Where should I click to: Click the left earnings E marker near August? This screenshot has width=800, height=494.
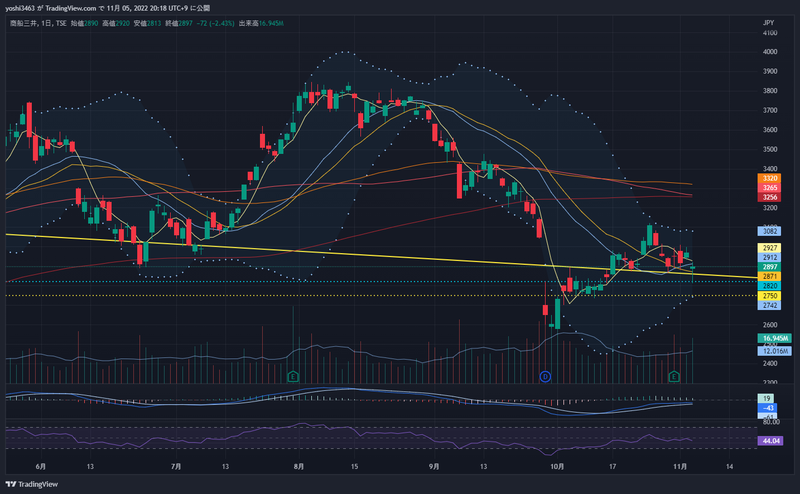293,377
